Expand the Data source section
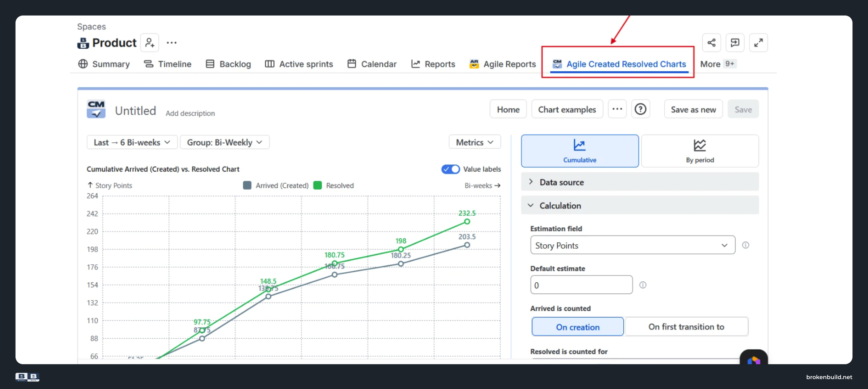868x389 pixels. (x=640, y=182)
